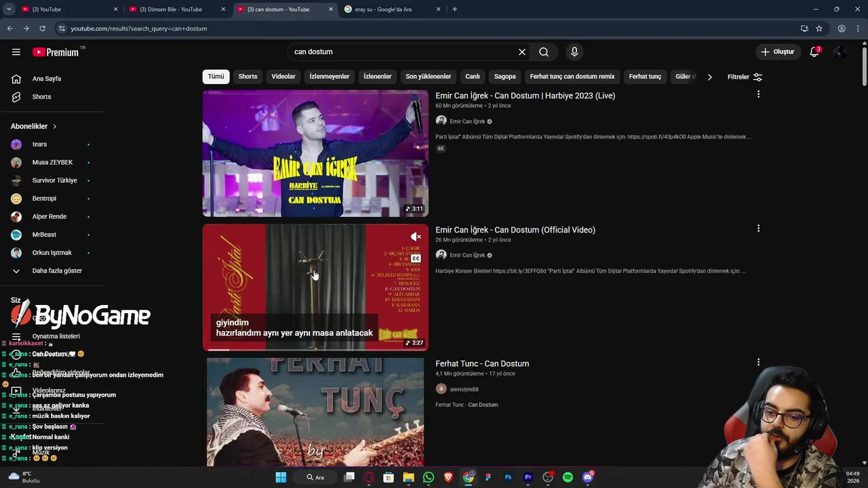The width and height of the screenshot is (868, 488).
Task: Open Shorts from the sidebar
Action: [41, 97]
